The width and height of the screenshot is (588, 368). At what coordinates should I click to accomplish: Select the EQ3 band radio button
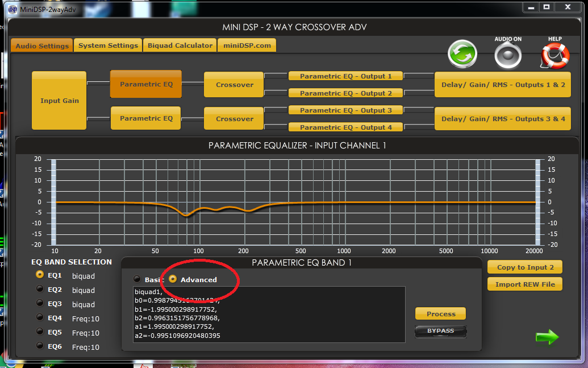tap(40, 303)
